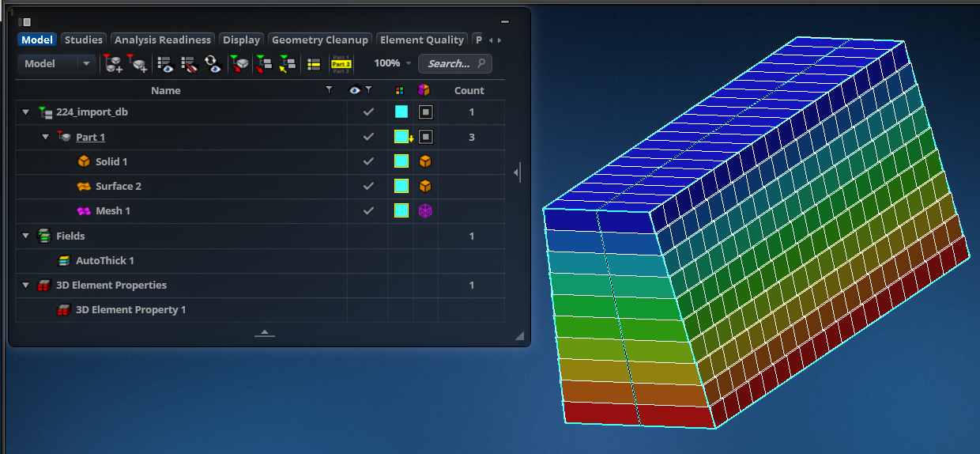The height and width of the screenshot is (454, 980).
Task: Collapse the Fields tree group
Action: pyautogui.click(x=25, y=236)
